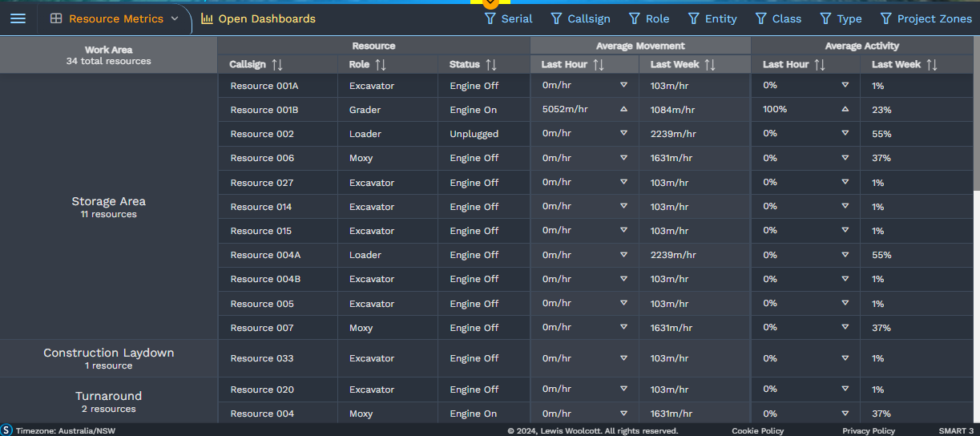The image size is (980, 436).
Task: Sort Average Activity by Last Hour
Action: pyautogui.click(x=820, y=64)
